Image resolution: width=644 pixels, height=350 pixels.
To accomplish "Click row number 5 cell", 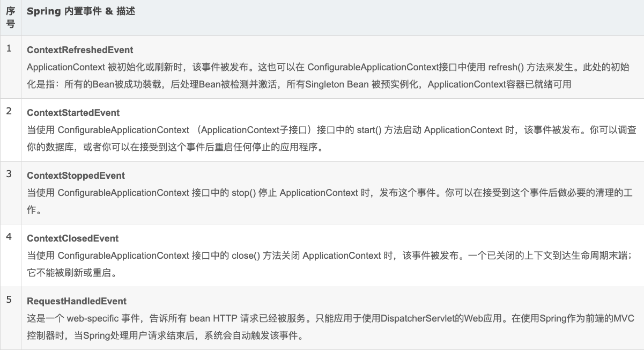I will (9, 300).
